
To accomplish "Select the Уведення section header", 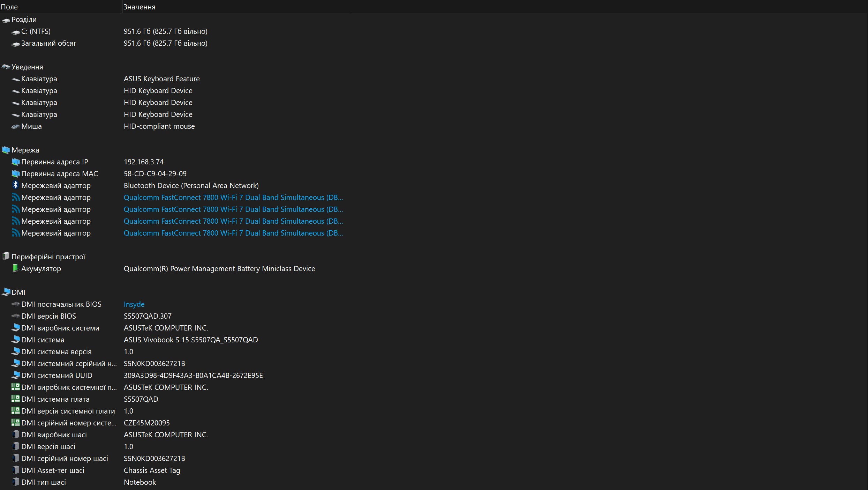I will tap(27, 67).
